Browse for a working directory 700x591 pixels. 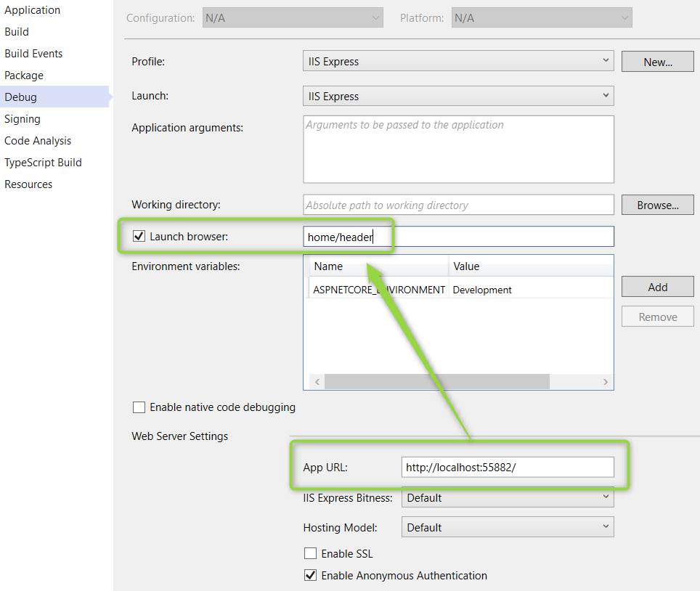point(657,204)
